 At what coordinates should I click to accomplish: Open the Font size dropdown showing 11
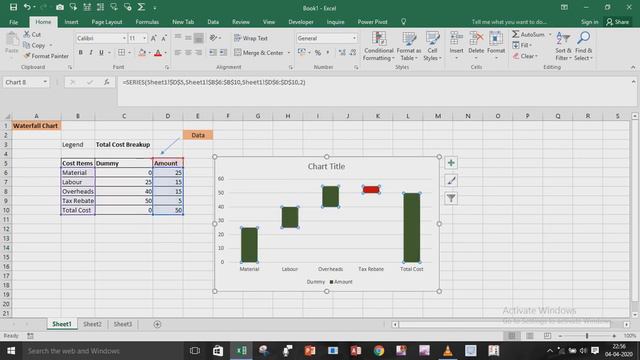[144, 38]
